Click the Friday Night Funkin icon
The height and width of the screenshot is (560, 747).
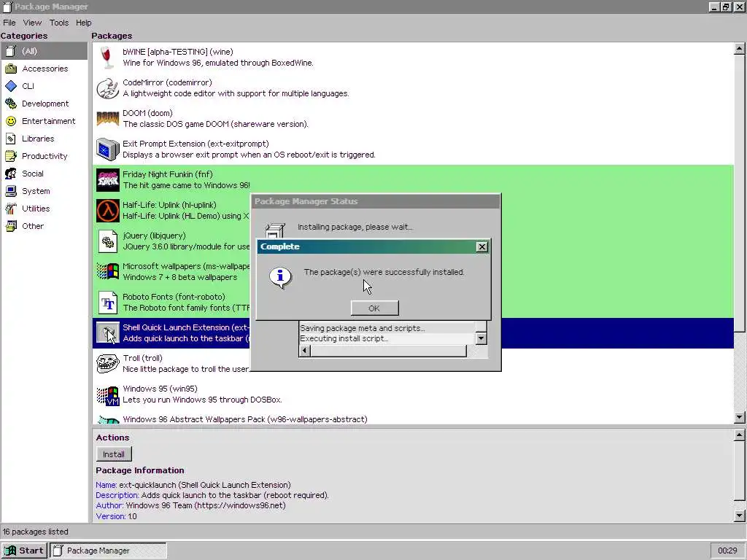pyautogui.click(x=108, y=180)
